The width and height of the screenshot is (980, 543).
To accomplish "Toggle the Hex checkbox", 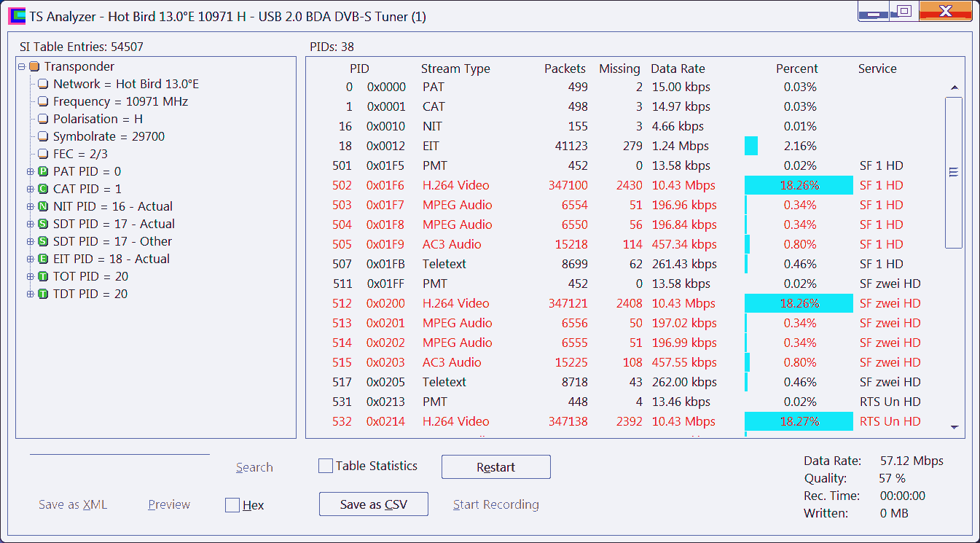I will click(x=232, y=505).
